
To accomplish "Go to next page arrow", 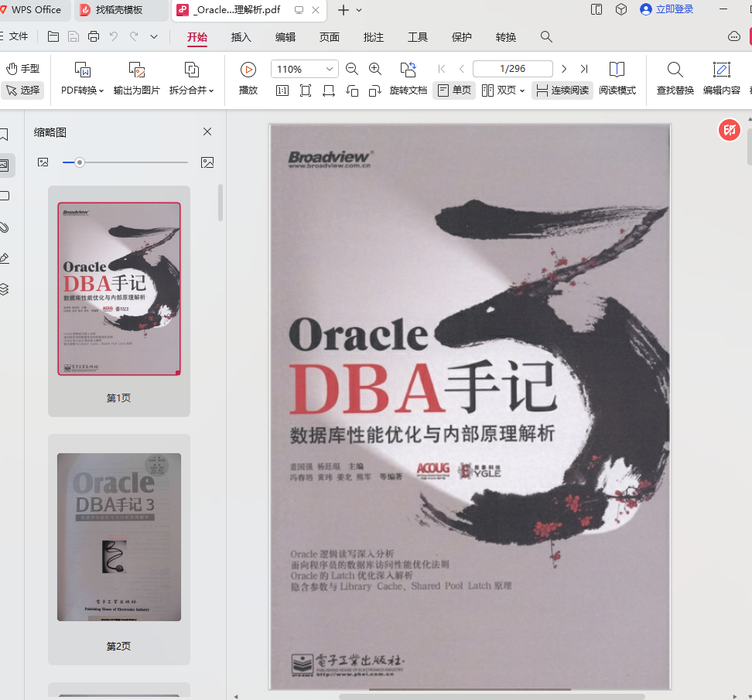I will click(564, 69).
